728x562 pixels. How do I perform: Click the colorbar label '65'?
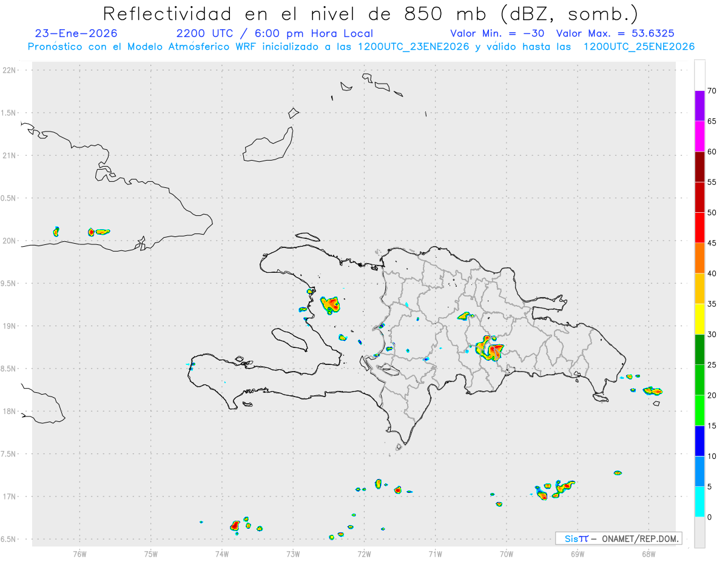click(x=712, y=121)
